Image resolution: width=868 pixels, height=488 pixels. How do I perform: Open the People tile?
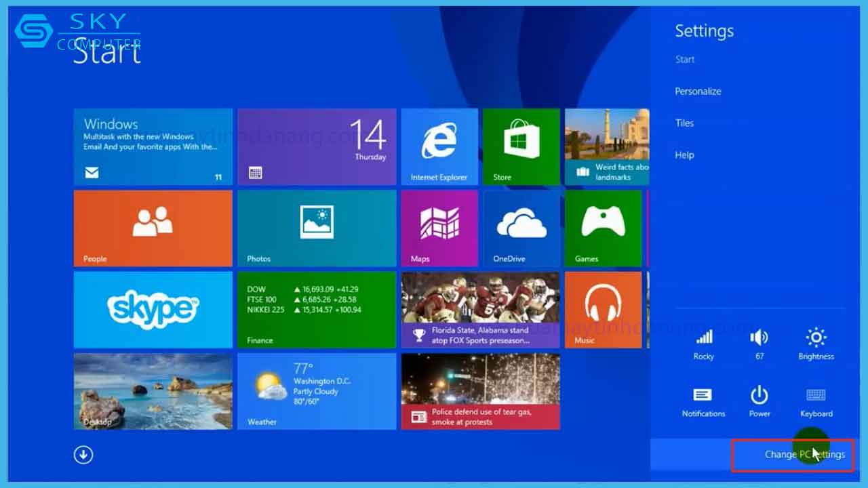pos(153,228)
